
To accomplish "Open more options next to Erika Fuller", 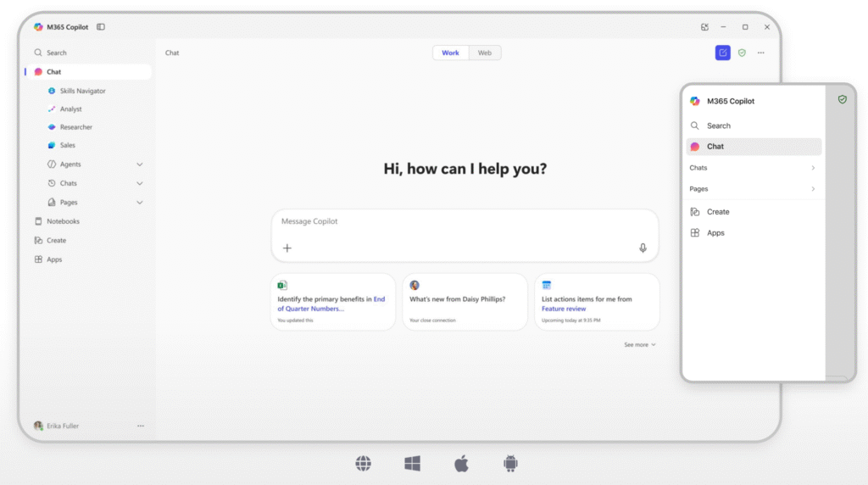I will click(x=141, y=426).
